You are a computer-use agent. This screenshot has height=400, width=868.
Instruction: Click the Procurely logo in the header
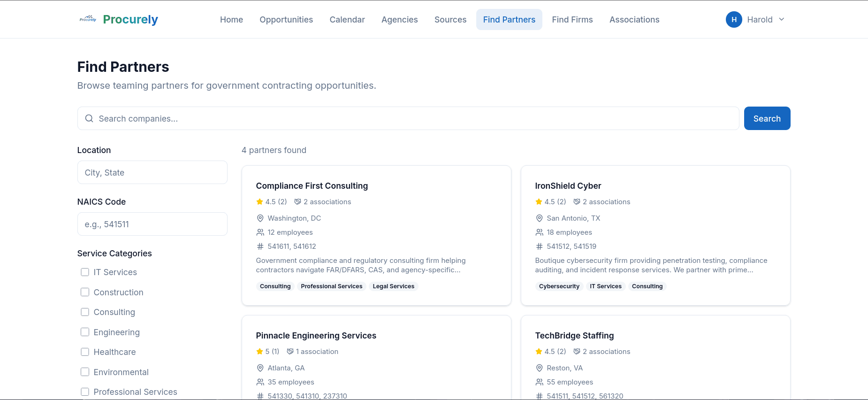tap(118, 19)
